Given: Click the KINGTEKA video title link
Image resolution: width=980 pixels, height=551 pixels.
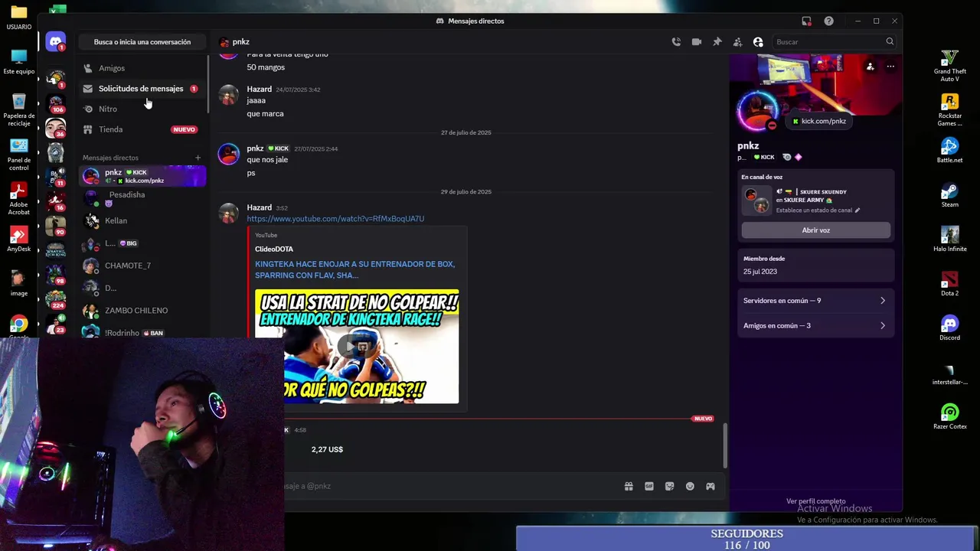Looking at the screenshot, I should pos(354,269).
